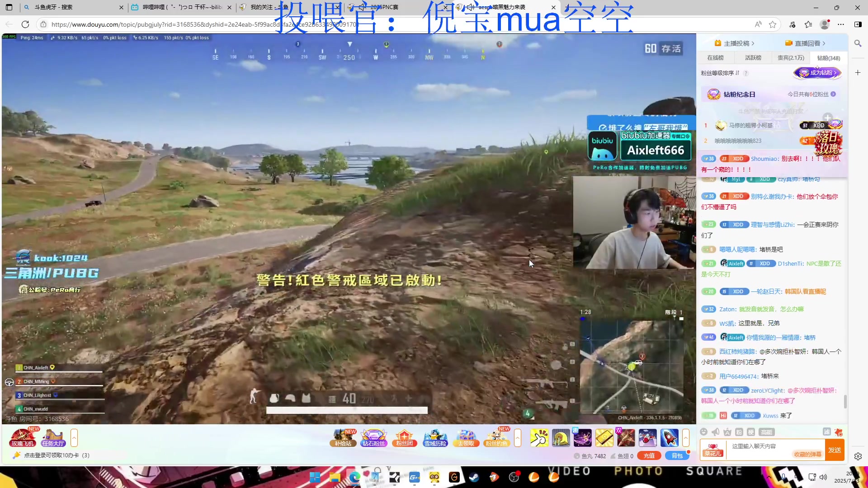
Task: Click the 充值 recharge button
Action: pos(649,456)
